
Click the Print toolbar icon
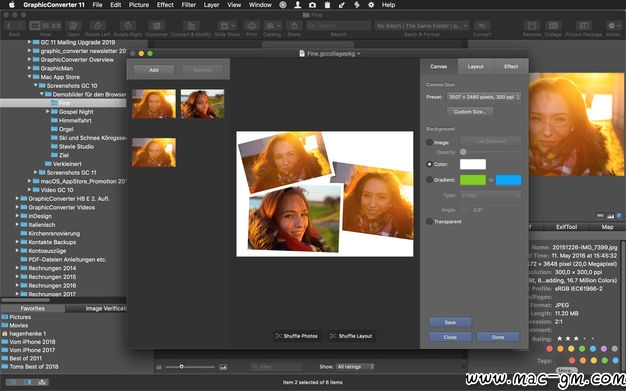click(252, 26)
